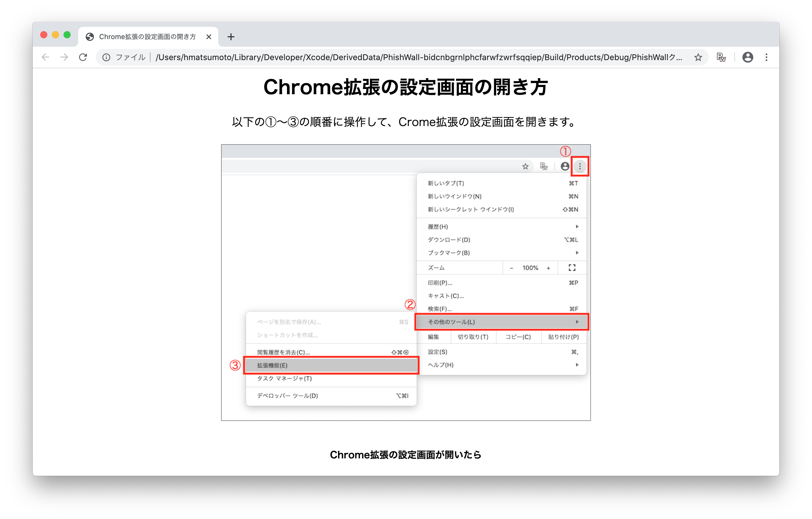
Task: Click 印刷(P)... in the pictured menu
Action: click(x=502, y=283)
